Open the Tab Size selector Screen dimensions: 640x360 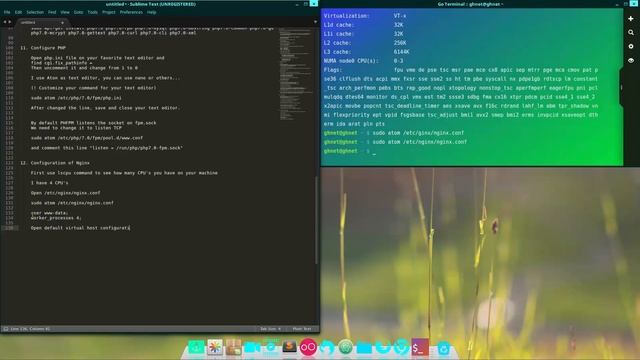[270, 329]
